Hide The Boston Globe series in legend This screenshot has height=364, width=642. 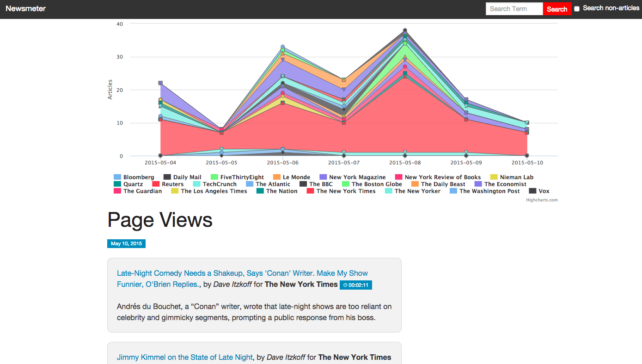372,184
